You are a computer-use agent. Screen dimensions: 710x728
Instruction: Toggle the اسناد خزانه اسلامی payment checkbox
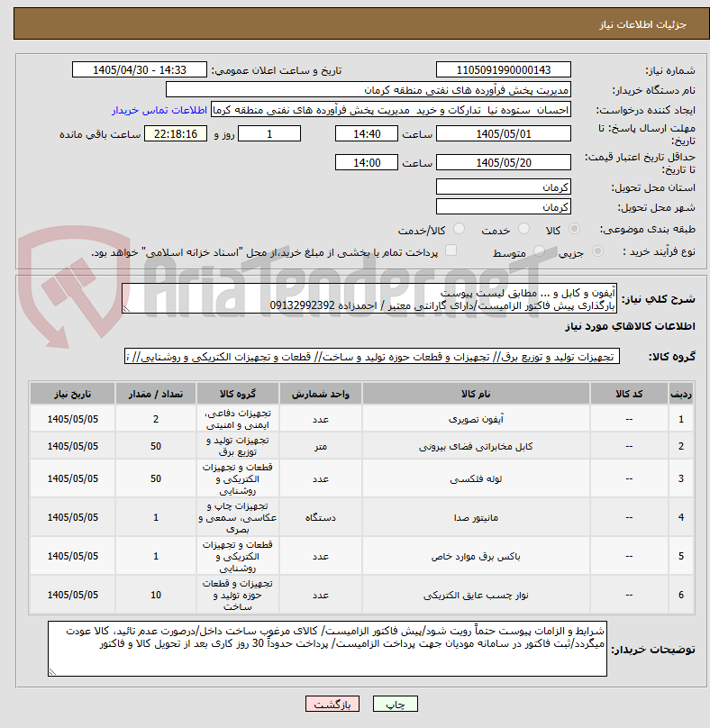(451, 250)
